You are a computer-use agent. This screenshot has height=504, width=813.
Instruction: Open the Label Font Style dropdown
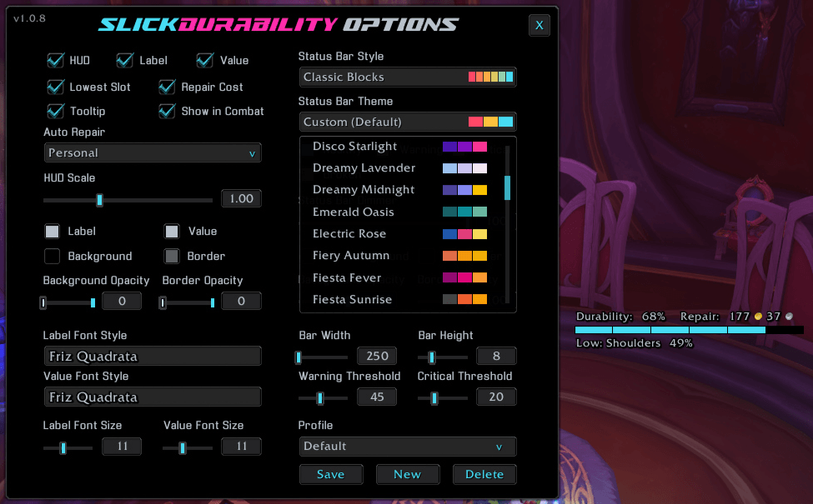click(x=153, y=356)
